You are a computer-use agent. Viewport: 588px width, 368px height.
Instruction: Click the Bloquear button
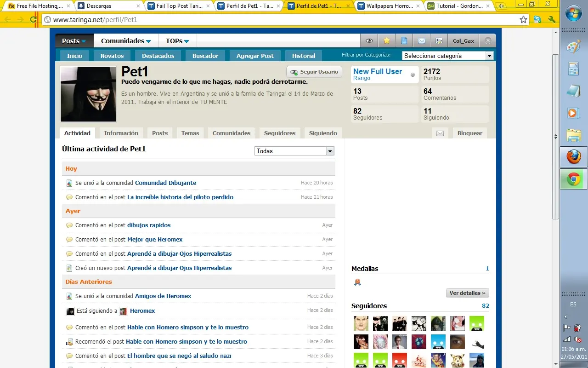click(x=470, y=133)
